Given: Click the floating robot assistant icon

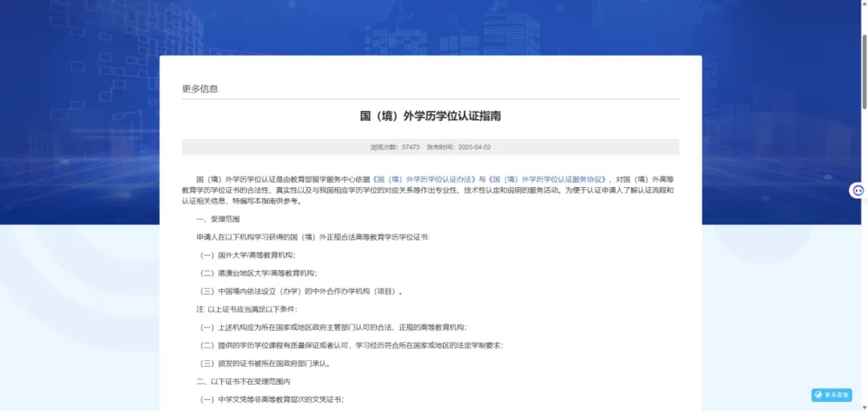Looking at the screenshot, I should (858, 190).
